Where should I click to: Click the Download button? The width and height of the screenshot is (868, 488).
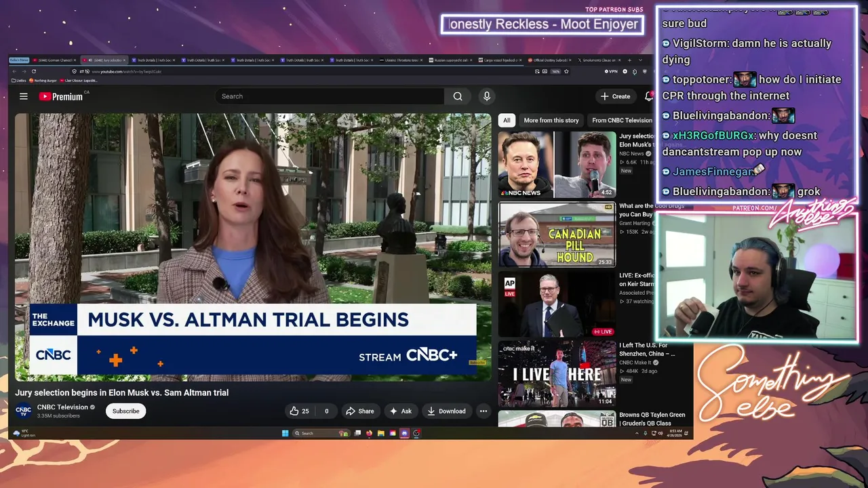point(446,411)
